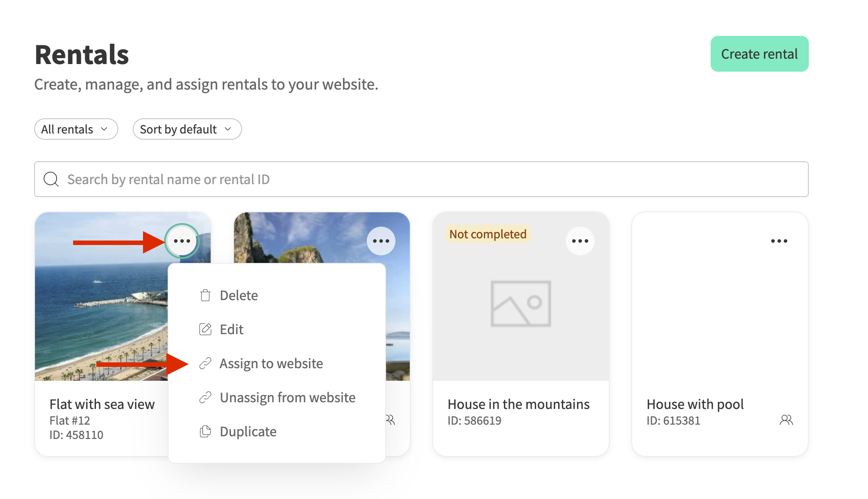Click the search magnifier icon

pyautogui.click(x=51, y=179)
